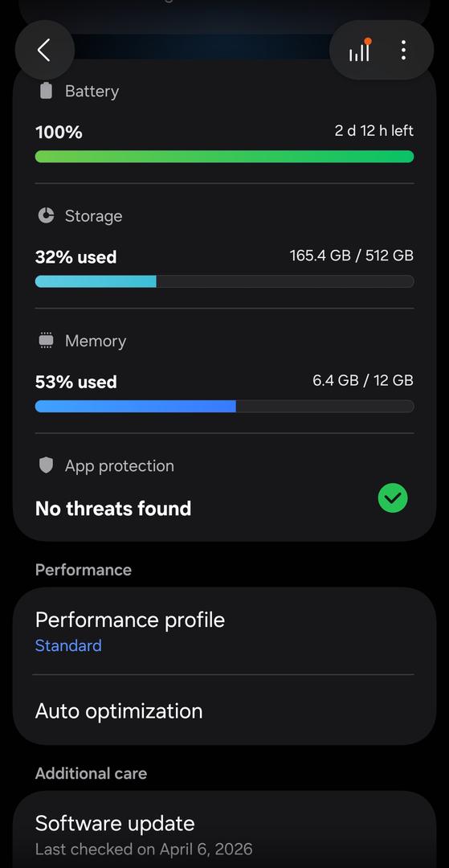Tap the green checkmark status icon

click(x=393, y=498)
